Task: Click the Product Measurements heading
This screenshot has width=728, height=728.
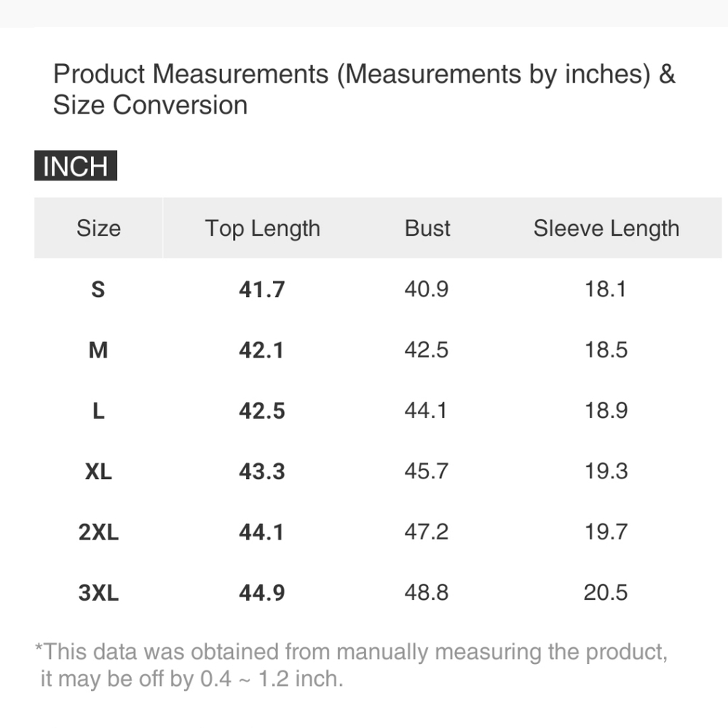Action: click(x=364, y=89)
